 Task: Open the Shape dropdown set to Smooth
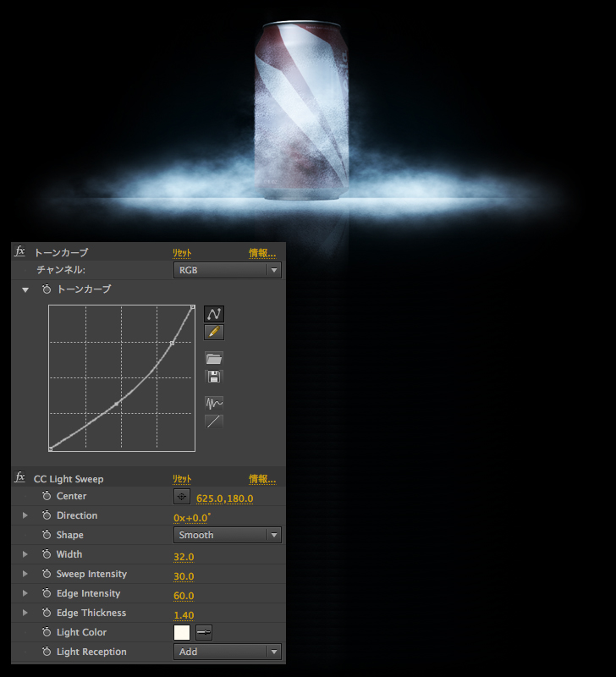[x=227, y=535]
